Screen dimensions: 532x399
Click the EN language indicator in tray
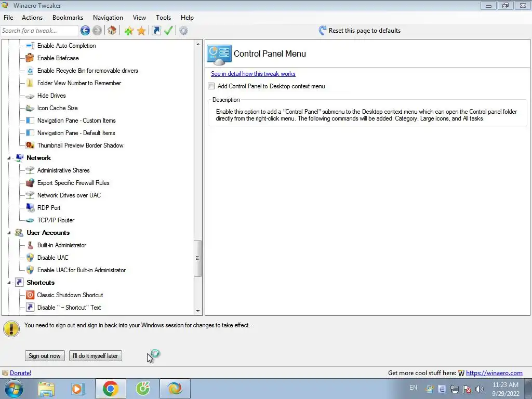[x=413, y=388]
